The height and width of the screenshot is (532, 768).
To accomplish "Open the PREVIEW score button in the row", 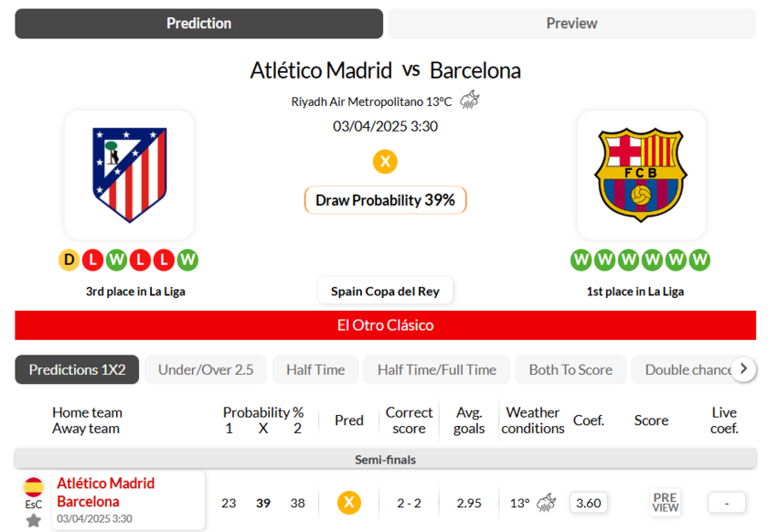I will (665, 502).
